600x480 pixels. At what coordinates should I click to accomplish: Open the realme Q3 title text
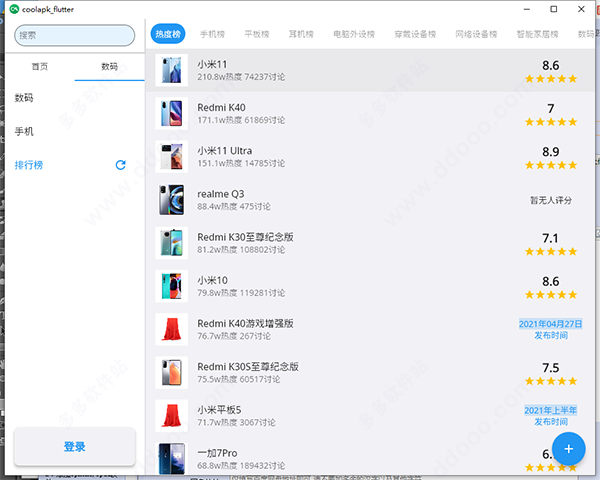(x=221, y=194)
